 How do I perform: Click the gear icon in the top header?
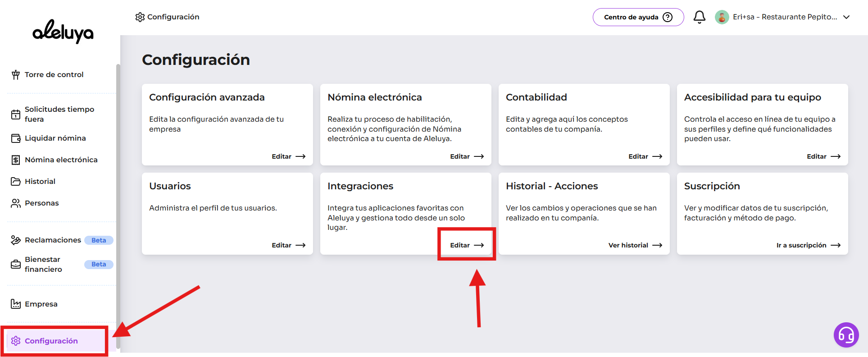coord(140,17)
